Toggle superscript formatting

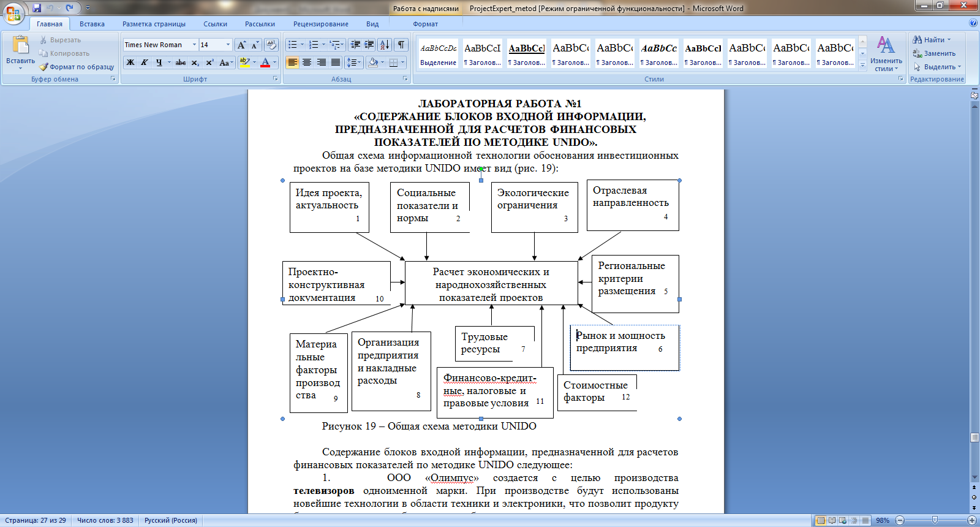[209, 63]
